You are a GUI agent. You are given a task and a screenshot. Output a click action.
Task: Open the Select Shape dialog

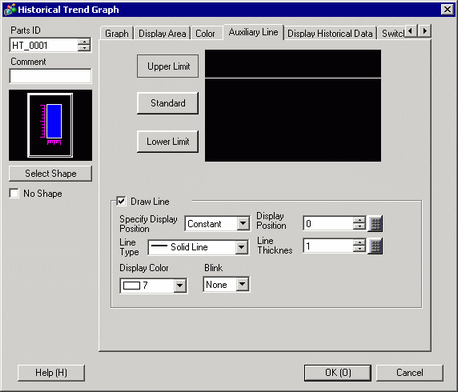50,174
